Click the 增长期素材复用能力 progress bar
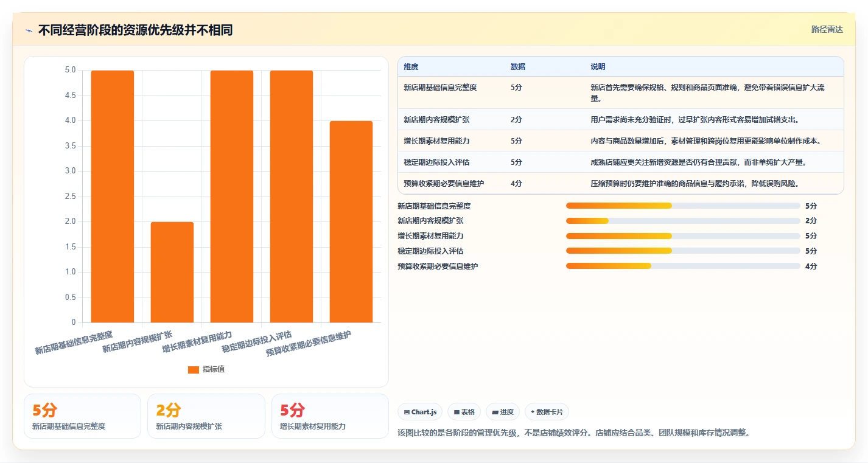 click(x=683, y=236)
